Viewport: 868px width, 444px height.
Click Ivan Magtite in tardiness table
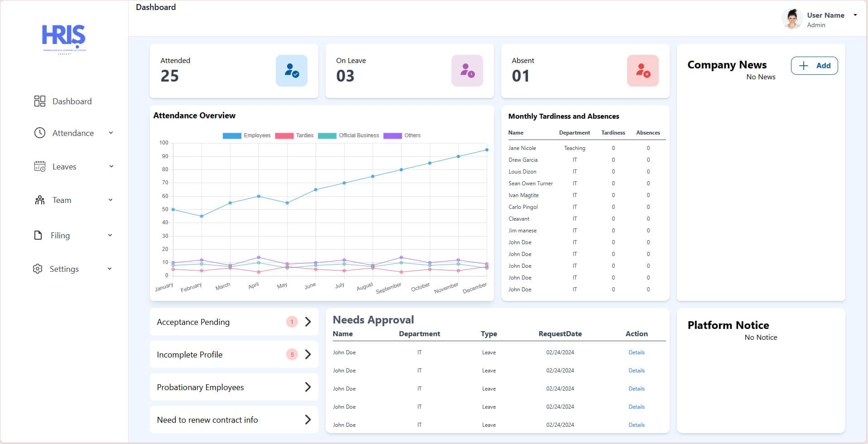[523, 195]
